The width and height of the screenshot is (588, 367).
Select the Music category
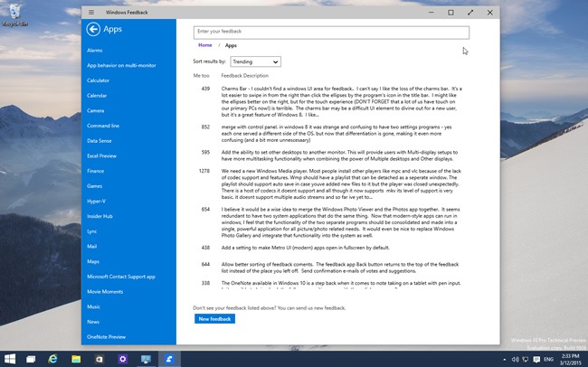click(93, 306)
